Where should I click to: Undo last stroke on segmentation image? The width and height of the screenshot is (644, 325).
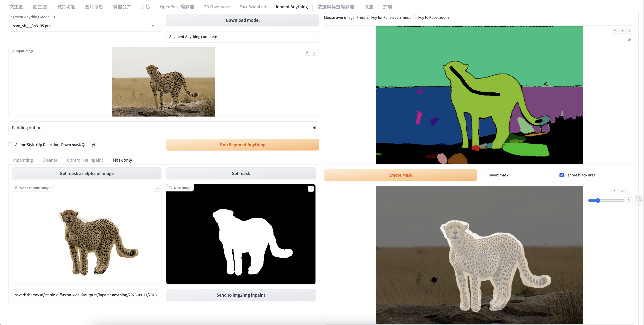[x=616, y=31]
